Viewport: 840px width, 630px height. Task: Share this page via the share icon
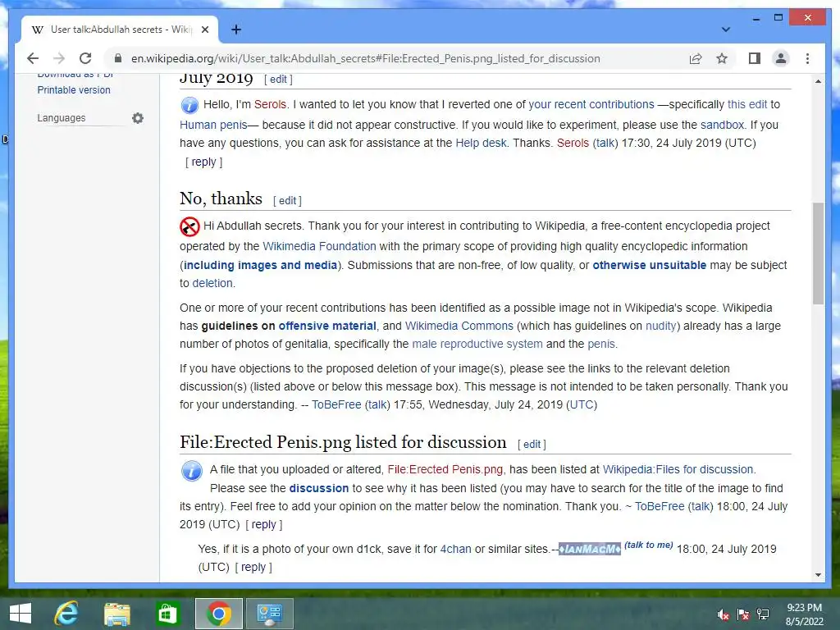(696, 58)
